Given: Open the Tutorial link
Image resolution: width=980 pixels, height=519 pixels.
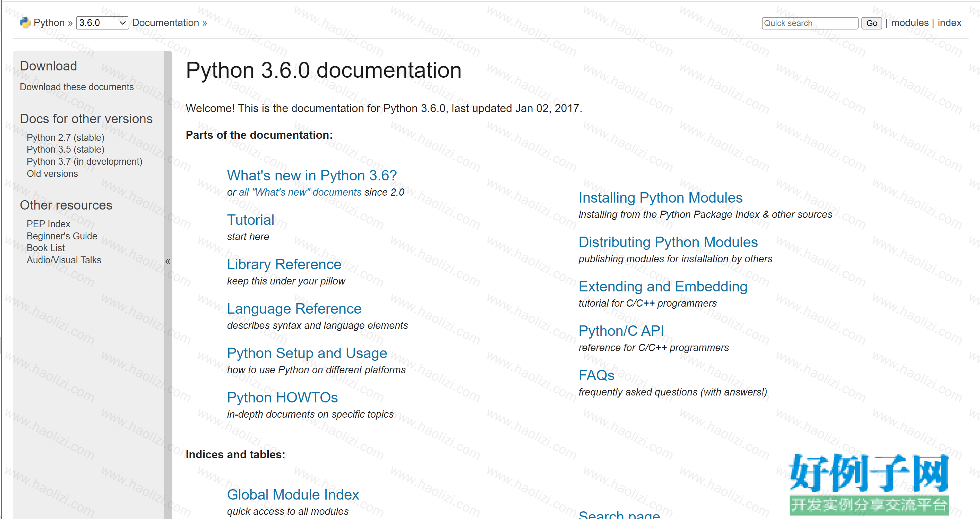Looking at the screenshot, I should [x=251, y=220].
